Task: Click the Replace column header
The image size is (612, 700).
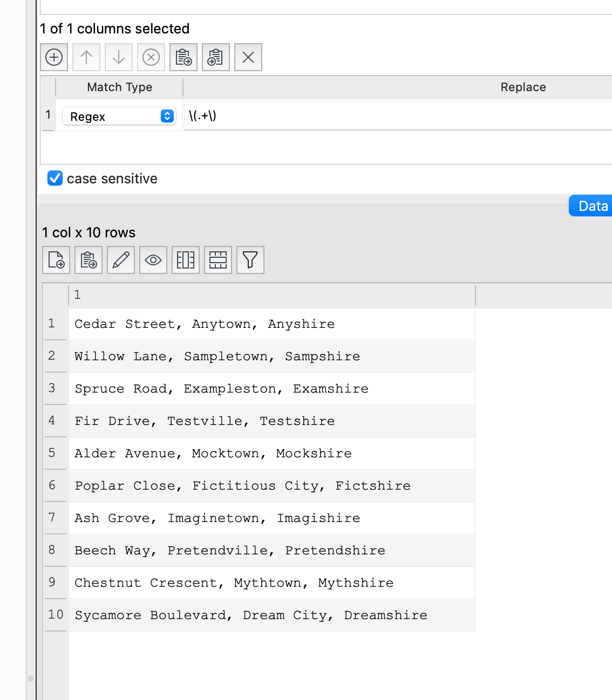Action: (x=522, y=87)
